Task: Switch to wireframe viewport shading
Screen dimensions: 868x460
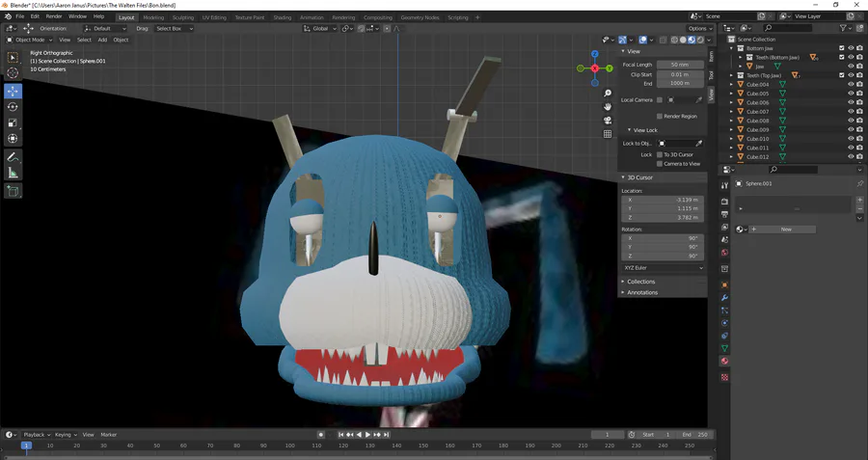Action: point(674,40)
